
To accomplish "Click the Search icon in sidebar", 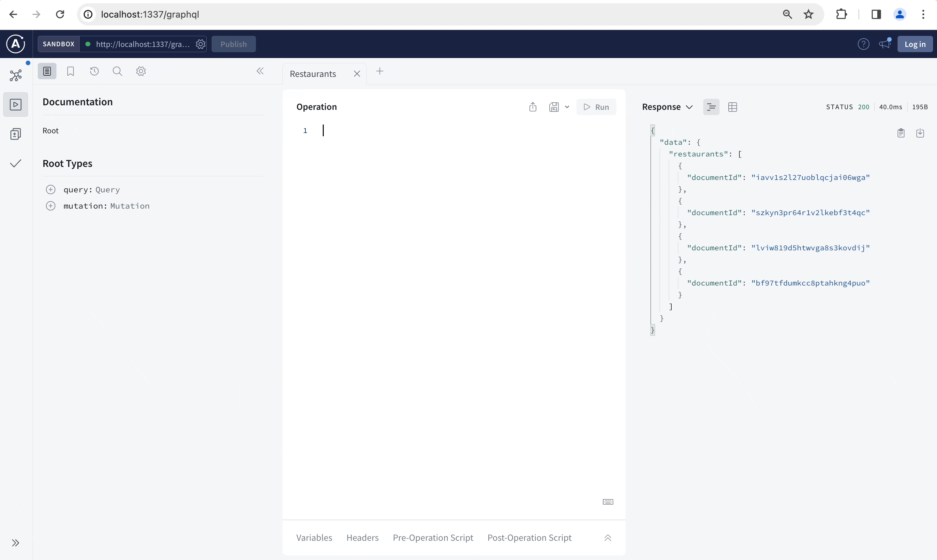I will pyautogui.click(x=117, y=71).
